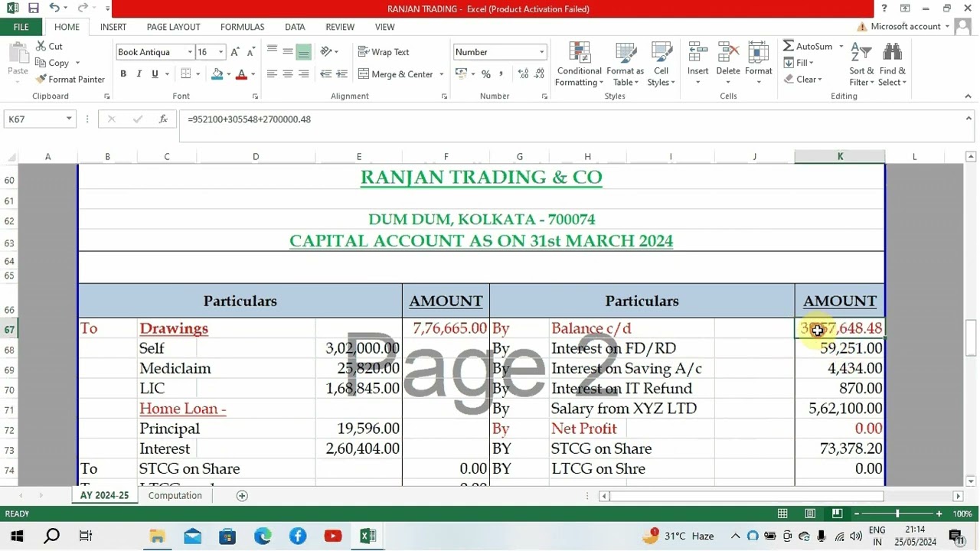
Task: Open Cell Styles gallery
Action: click(661, 64)
